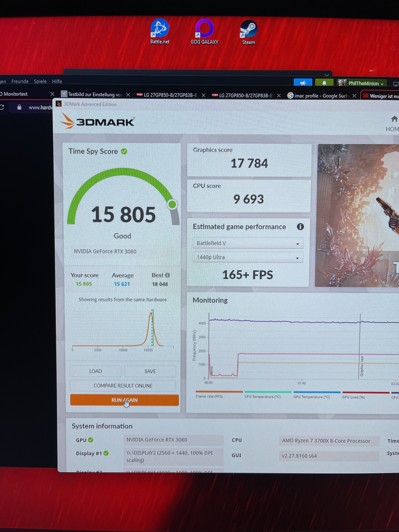
Task: Click the Steam announcements megaphone icon
Action: (x=303, y=83)
